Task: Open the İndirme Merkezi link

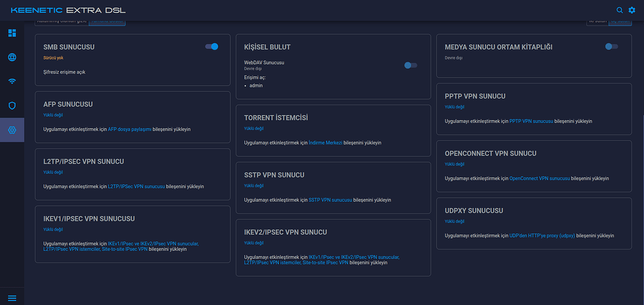Action: click(x=325, y=143)
